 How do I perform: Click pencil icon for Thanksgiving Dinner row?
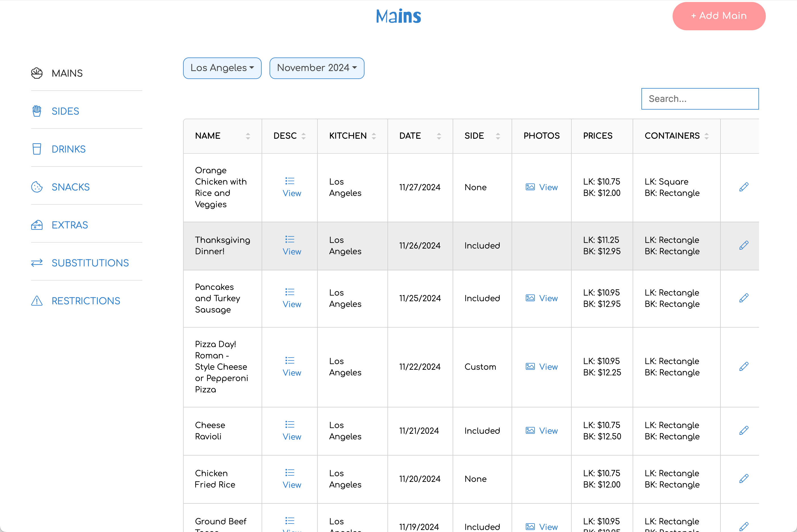[x=744, y=245]
